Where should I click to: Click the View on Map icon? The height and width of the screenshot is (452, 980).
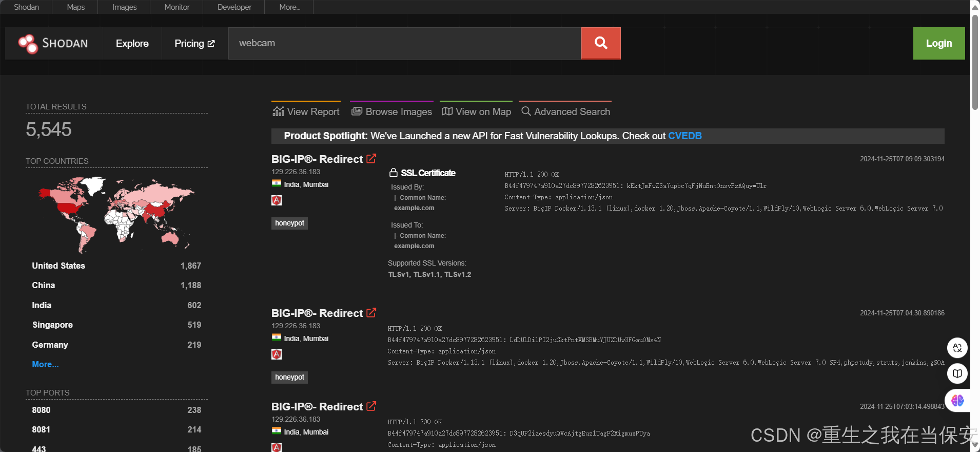(x=447, y=111)
